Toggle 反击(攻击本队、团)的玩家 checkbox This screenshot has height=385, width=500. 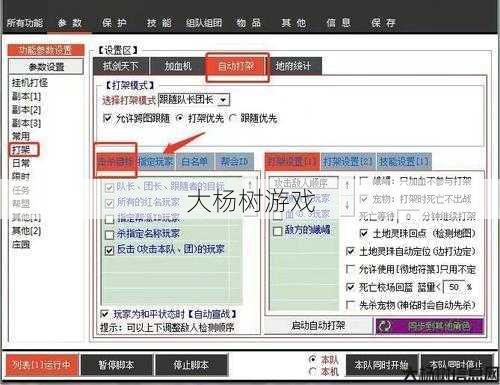[x=109, y=250]
